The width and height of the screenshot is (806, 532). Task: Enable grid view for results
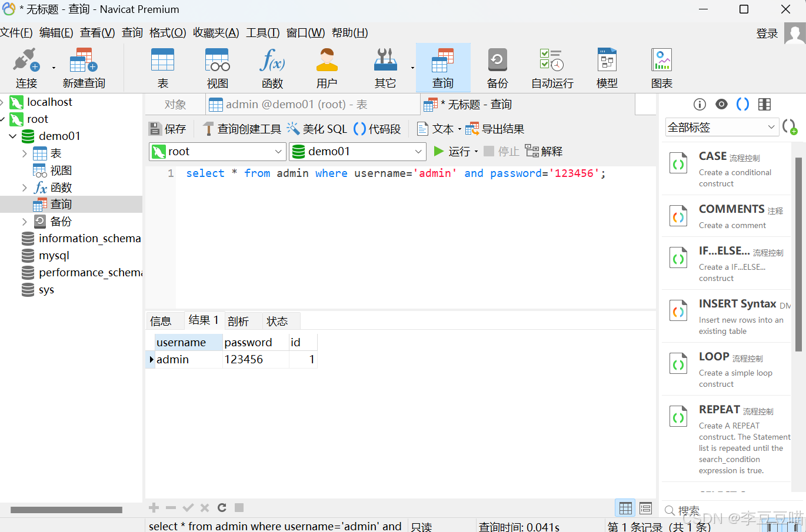(625, 507)
